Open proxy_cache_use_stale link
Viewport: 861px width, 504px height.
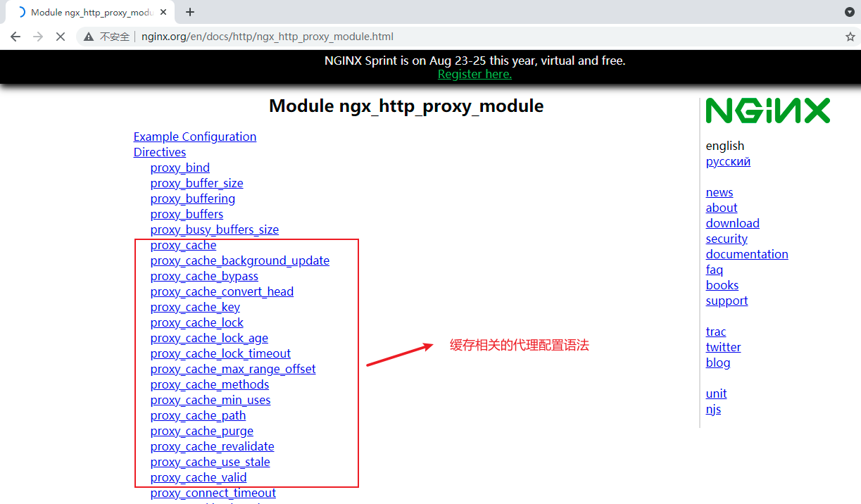(210, 462)
